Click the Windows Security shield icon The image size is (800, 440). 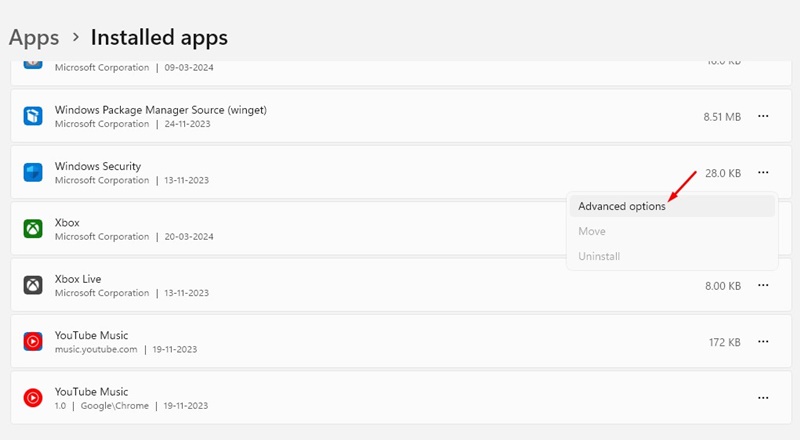pyautogui.click(x=33, y=173)
